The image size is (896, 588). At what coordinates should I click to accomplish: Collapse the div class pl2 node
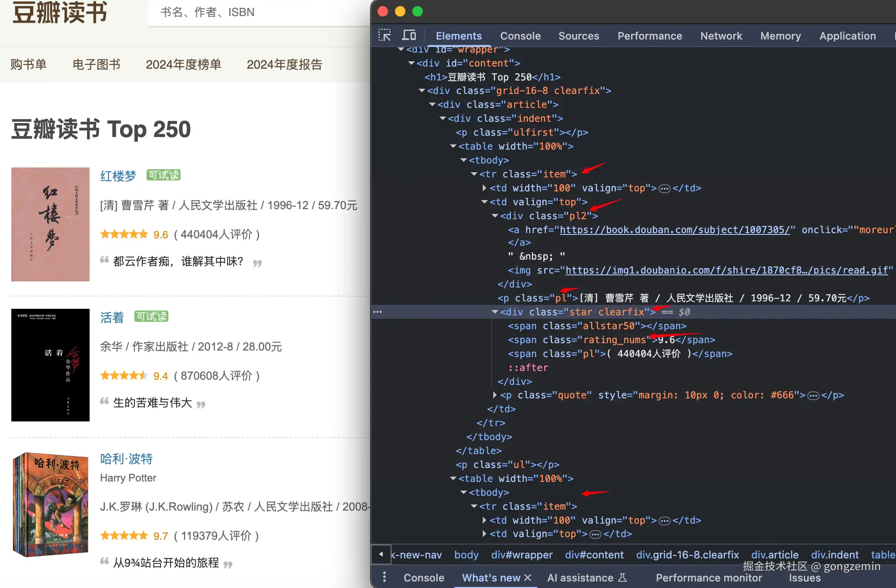(x=495, y=216)
